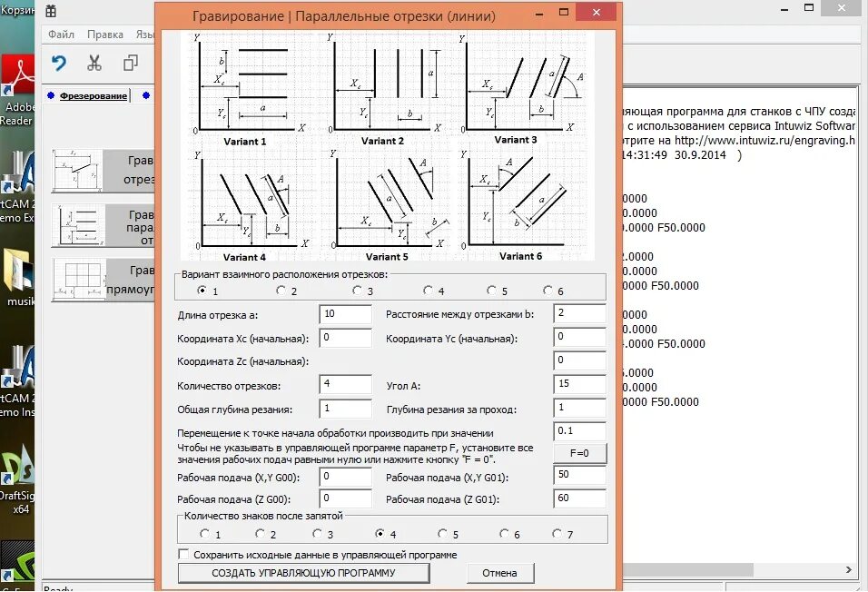Select Variant 5 diagram image
Viewport: 868px width, 592px height.
click(388, 206)
